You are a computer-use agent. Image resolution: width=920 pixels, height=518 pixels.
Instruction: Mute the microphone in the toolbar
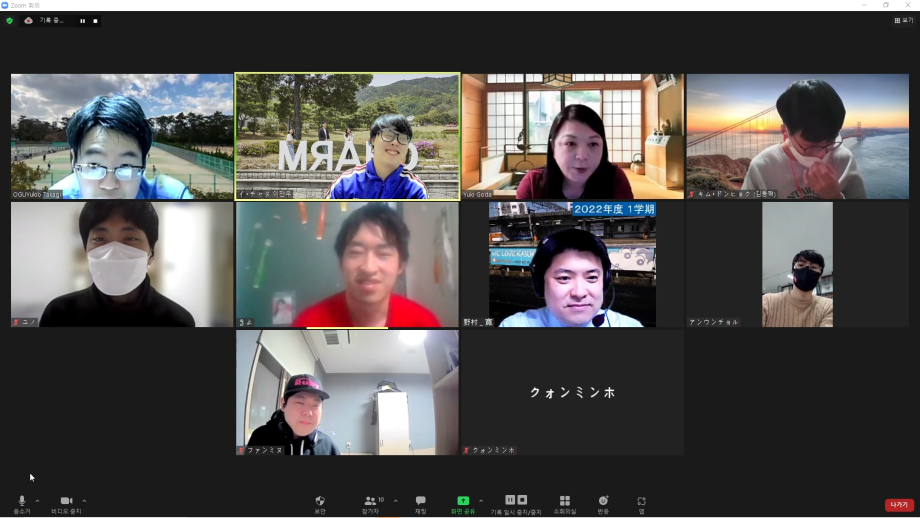pyautogui.click(x=21, y=502)
